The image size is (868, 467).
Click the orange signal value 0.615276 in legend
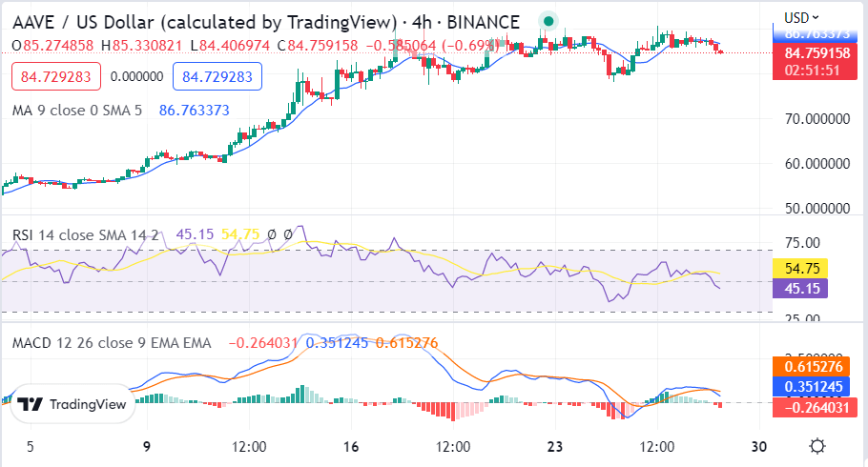[x=407, y=343]
